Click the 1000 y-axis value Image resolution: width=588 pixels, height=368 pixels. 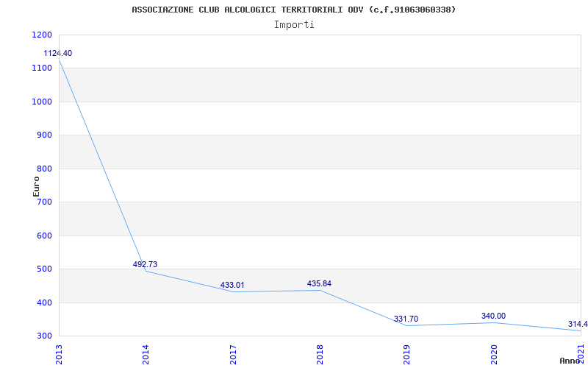click(43, 102)
